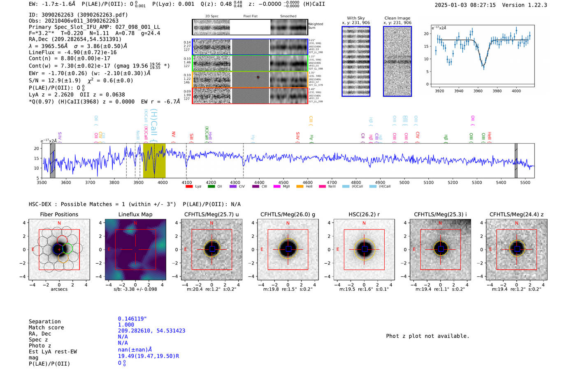Click the m:19.5 re:1.6" caption

[364, 289]
